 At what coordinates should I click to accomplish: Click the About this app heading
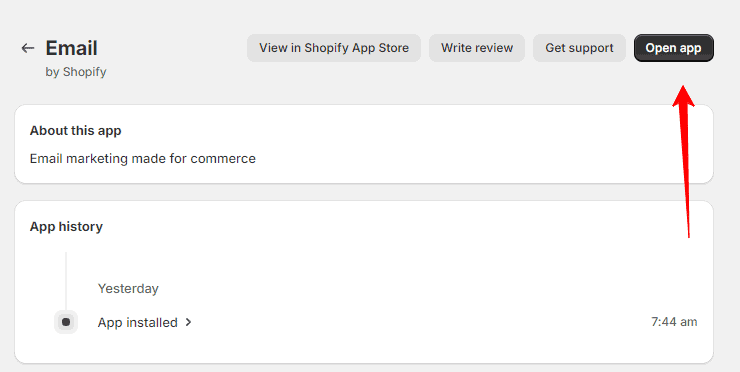(x=76, y=131)
